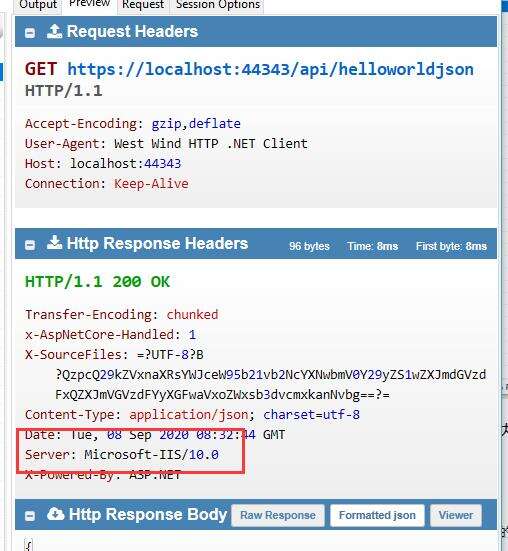The height and width of the screenshot is (551, 508).
Task: Open the Request tab
Action: point(143,5)
